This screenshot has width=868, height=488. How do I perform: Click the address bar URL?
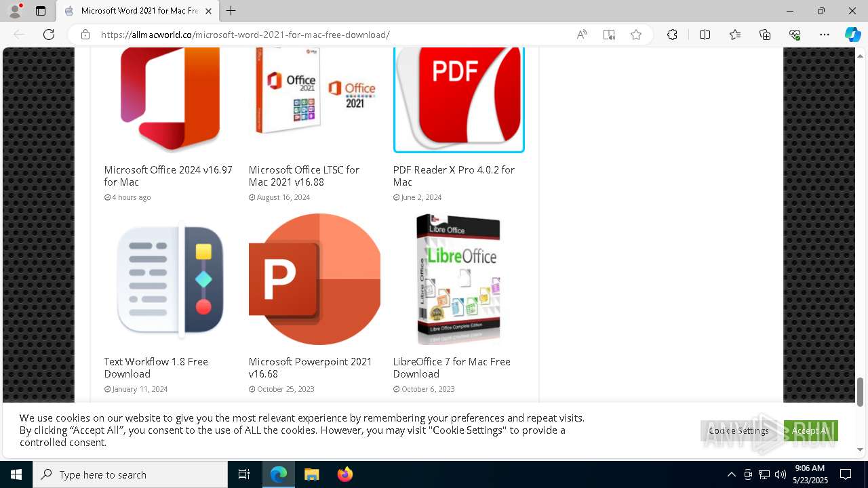(245, 35)
